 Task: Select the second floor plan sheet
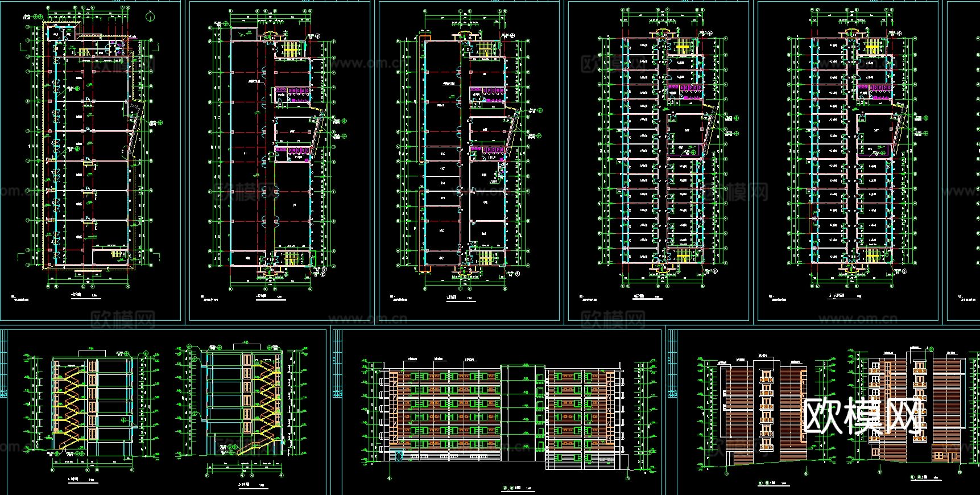[280, 161]
